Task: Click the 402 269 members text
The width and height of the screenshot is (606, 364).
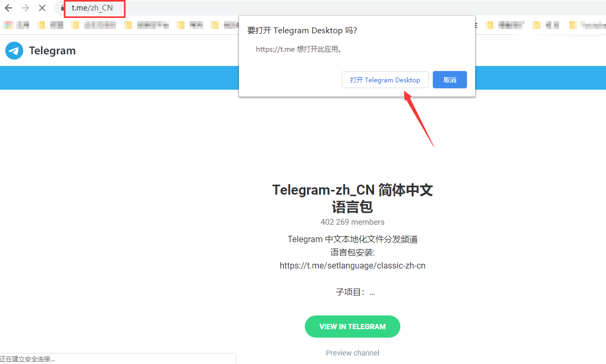Action: coord(352,222)
